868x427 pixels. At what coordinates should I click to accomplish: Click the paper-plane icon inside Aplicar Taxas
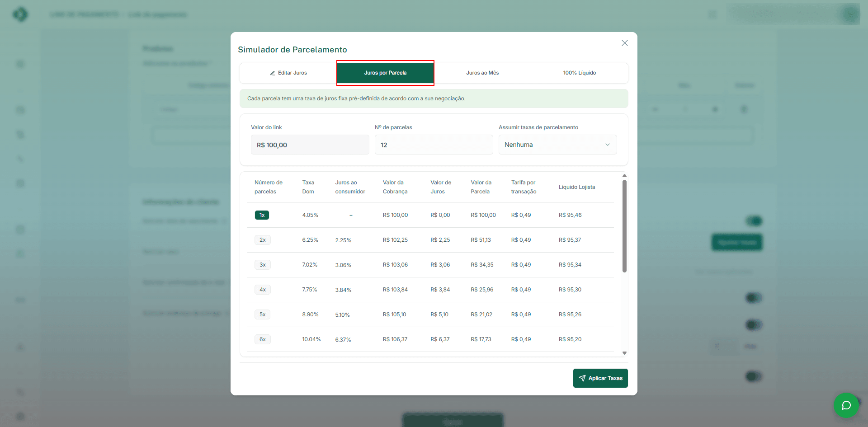pyautogui.click(x=582, y=378)
